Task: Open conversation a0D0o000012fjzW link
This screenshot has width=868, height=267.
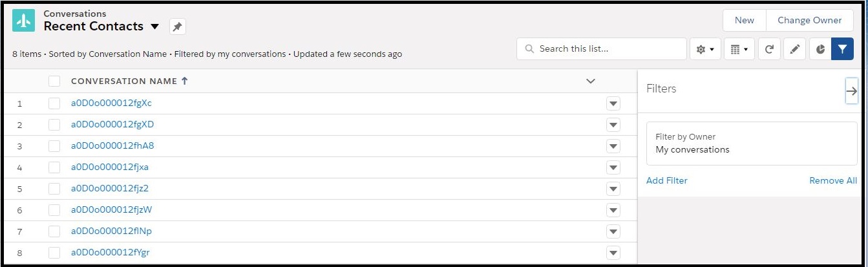Action: pyautogui.click(x=111, y=209)
